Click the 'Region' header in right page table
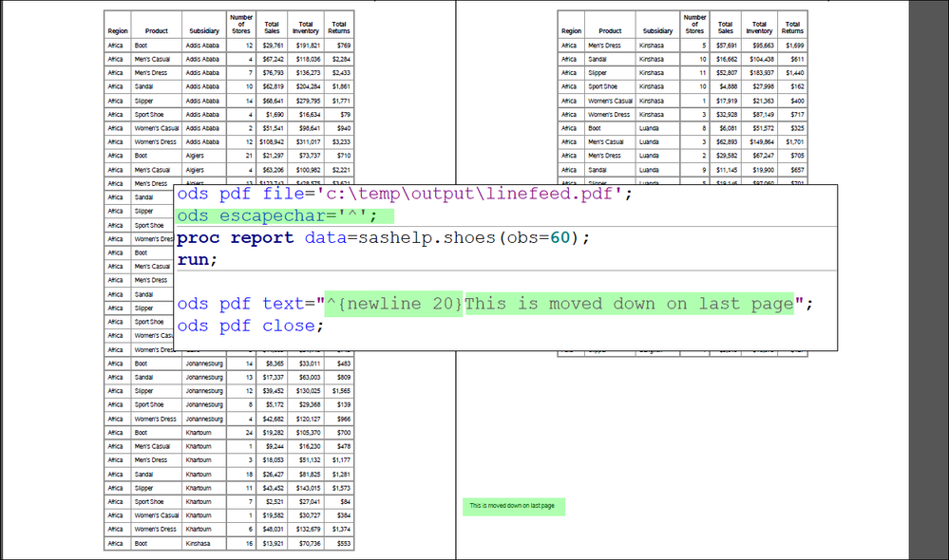This screenshot has height=560, width=949. click(x=571, y=30)
